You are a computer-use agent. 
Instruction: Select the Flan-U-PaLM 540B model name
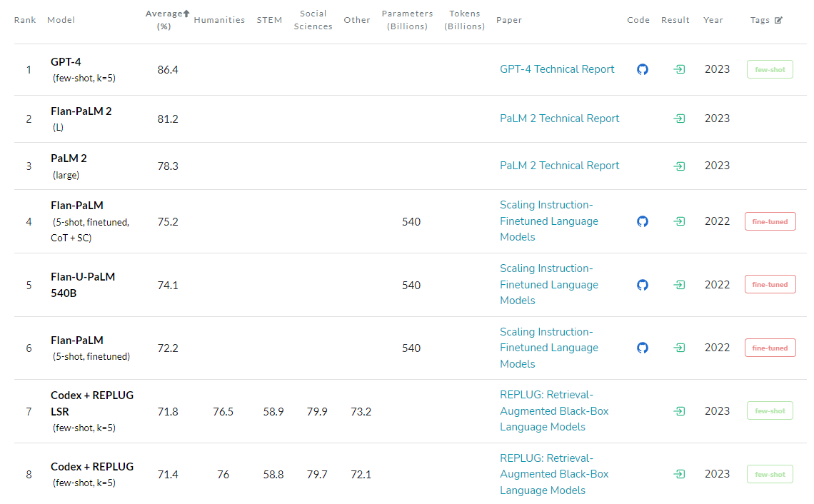coord(83,285)
